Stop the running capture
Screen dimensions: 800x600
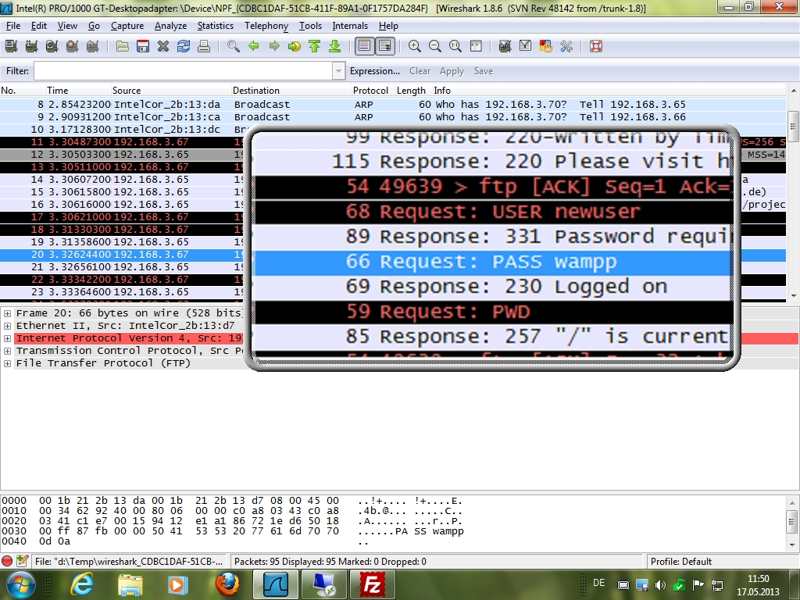pos(72,47)
